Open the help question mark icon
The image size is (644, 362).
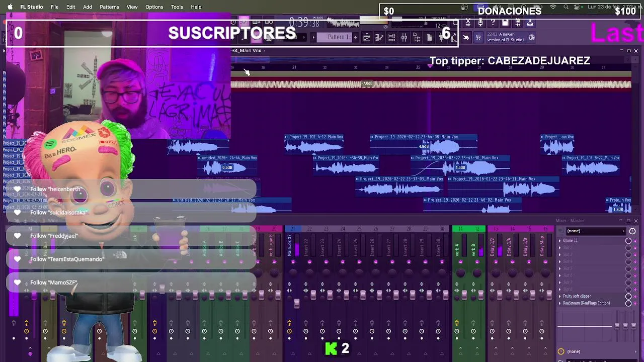tap(493, 23)
